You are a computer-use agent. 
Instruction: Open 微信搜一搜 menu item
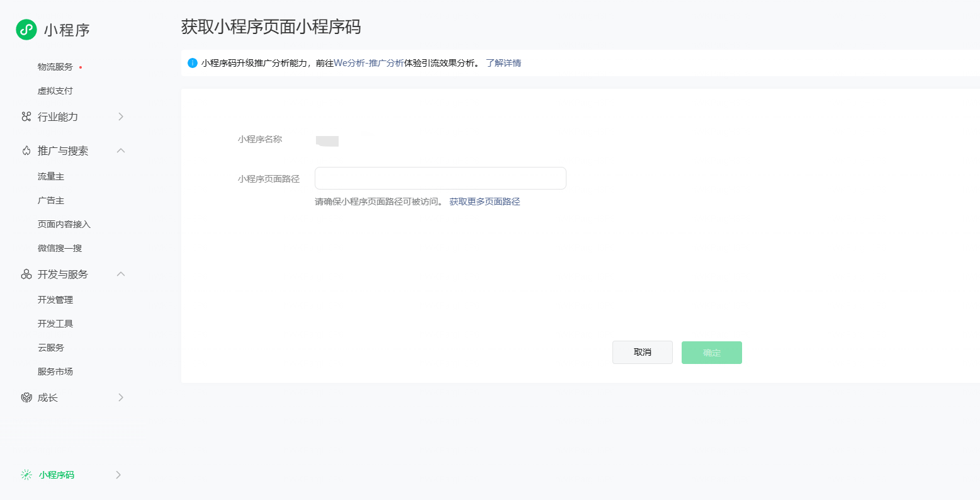pyautogui.click(x=60, y=248)
